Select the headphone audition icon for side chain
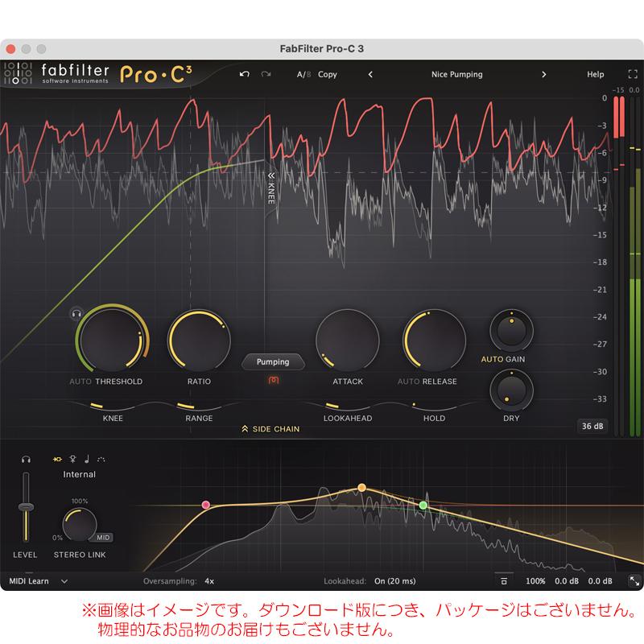 (25, 459)
